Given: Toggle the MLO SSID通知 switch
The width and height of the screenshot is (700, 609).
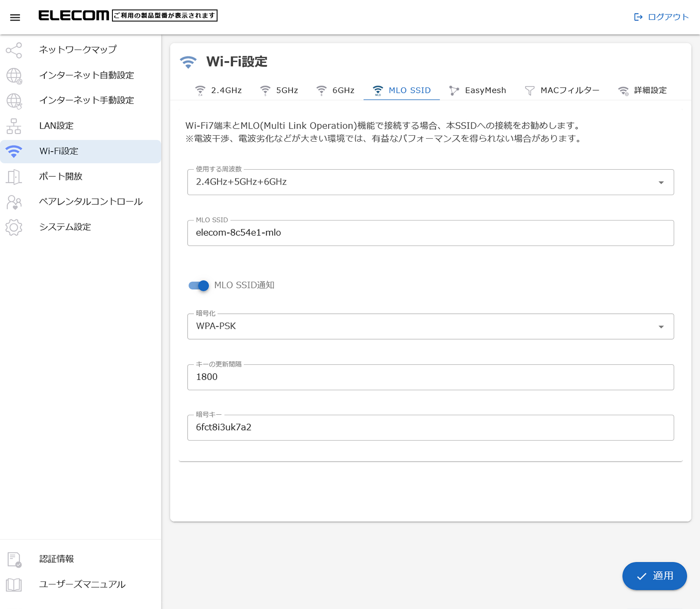Looking at the screenshot, I should [x=199, y=286].
